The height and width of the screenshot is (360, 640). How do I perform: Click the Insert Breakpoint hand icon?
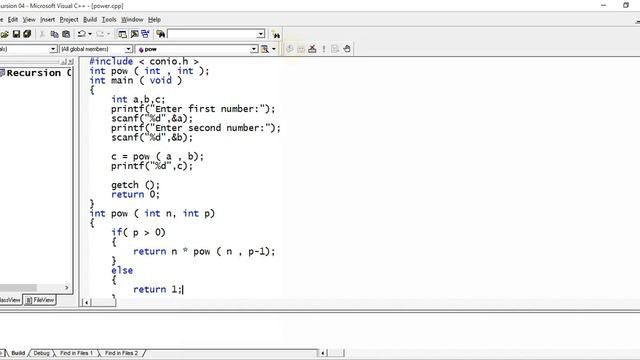[x=347, y=49]
